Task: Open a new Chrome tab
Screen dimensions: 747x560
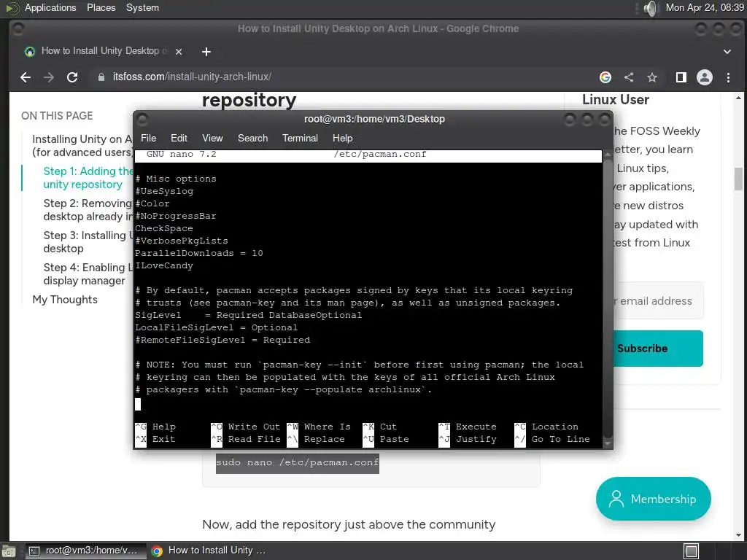Action: coord(206,52)
